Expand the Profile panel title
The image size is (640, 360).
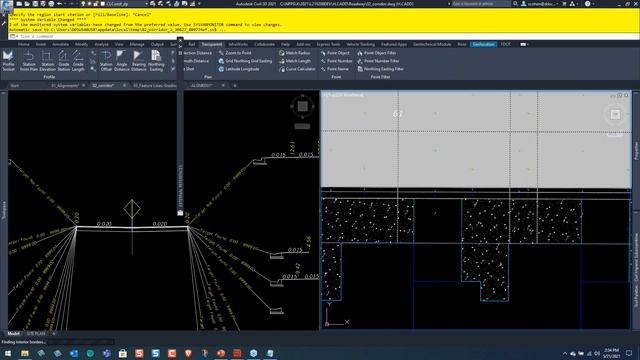[x=49, y=77]
